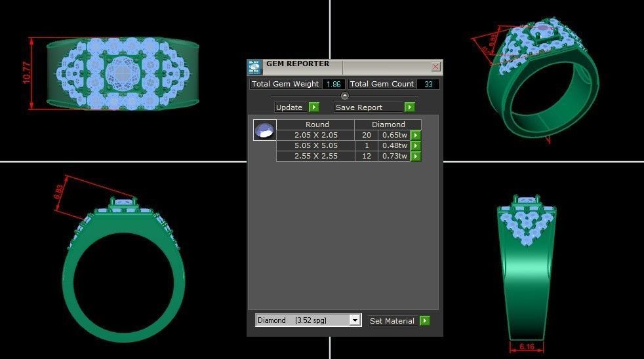The height and width of the screenshot is (359, 644).
Task: Click the 0.48tw weight cell
Action: point(394,145)
